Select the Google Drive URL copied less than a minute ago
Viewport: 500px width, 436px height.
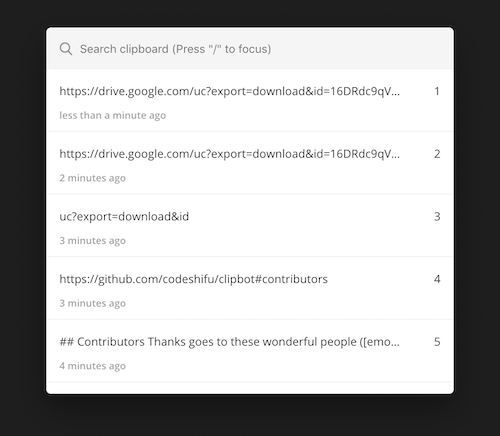(250, 100)
